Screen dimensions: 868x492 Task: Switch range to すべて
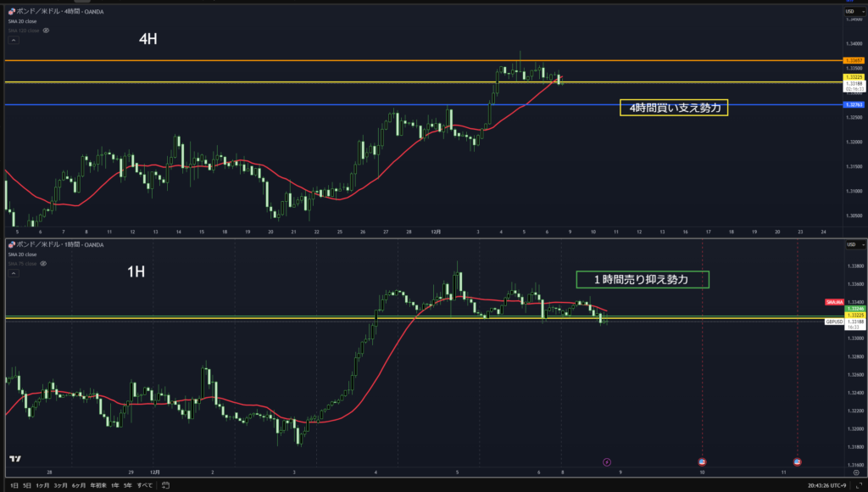click(145, 485)
